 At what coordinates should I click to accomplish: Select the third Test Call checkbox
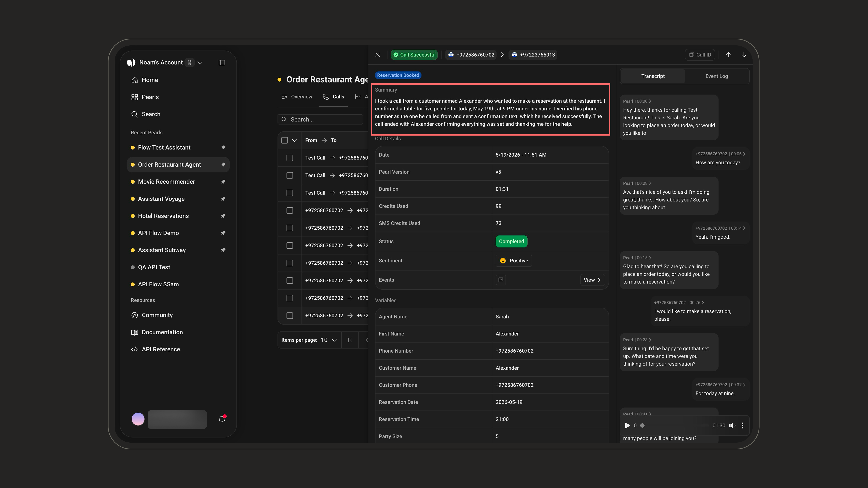pos(290,193)
